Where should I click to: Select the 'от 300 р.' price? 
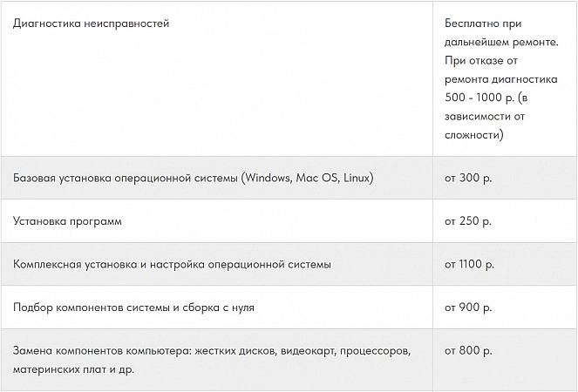(468, 178)
